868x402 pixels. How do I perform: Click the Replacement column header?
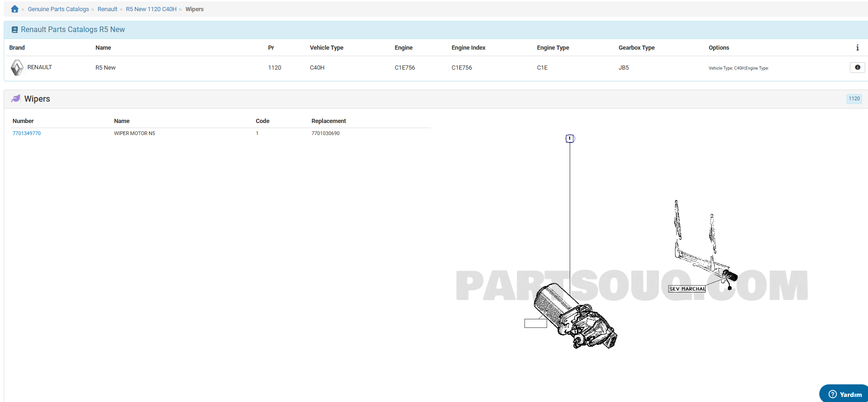tap(328, 121)
